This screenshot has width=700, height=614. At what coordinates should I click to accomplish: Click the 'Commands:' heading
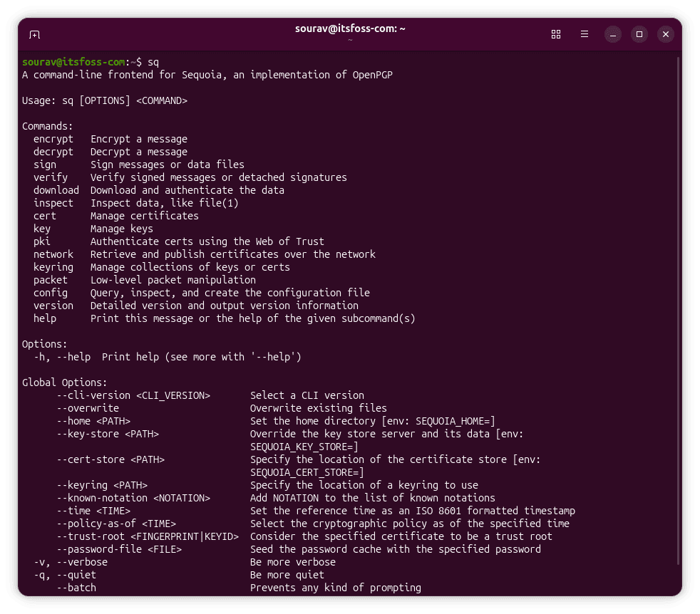[47, 126]
